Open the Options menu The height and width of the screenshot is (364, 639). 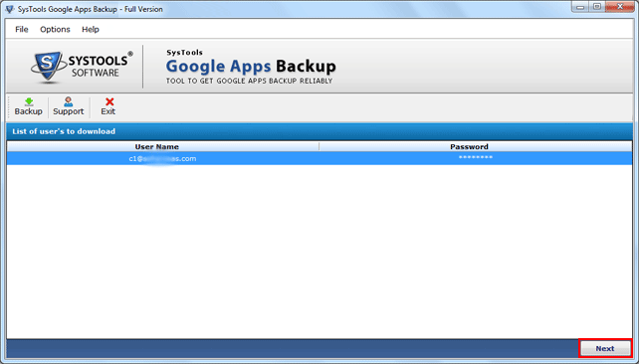point(55,29)
